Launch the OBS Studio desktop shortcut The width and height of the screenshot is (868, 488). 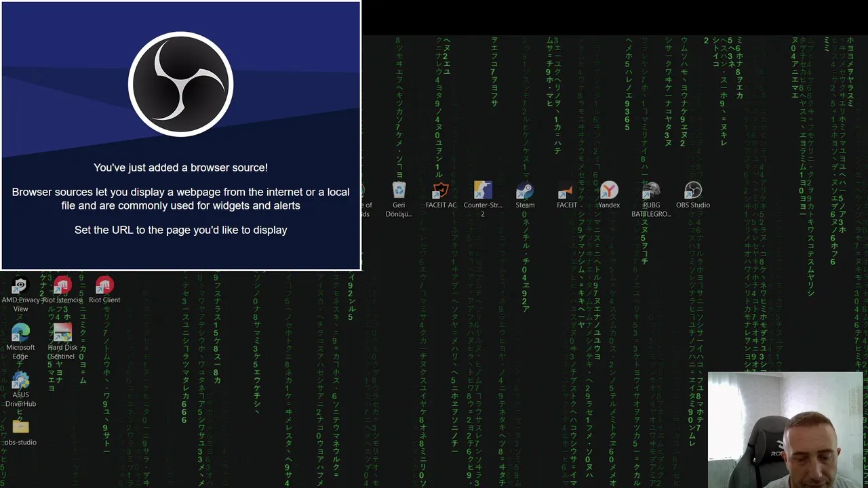693,195
